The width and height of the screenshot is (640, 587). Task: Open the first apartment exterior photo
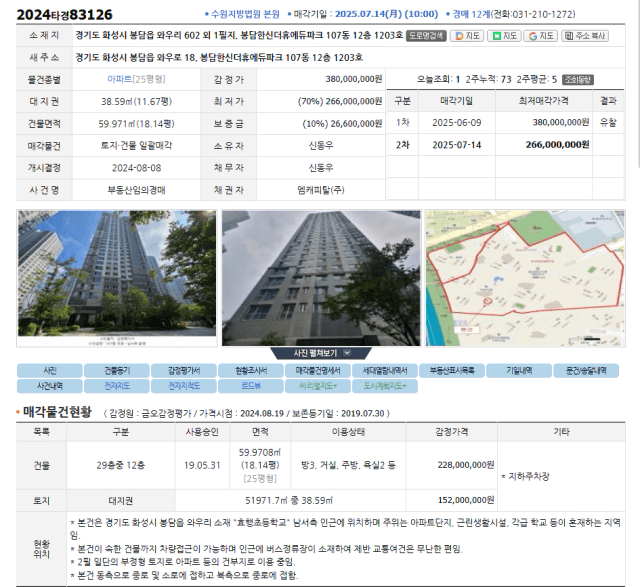coord(117,278)
